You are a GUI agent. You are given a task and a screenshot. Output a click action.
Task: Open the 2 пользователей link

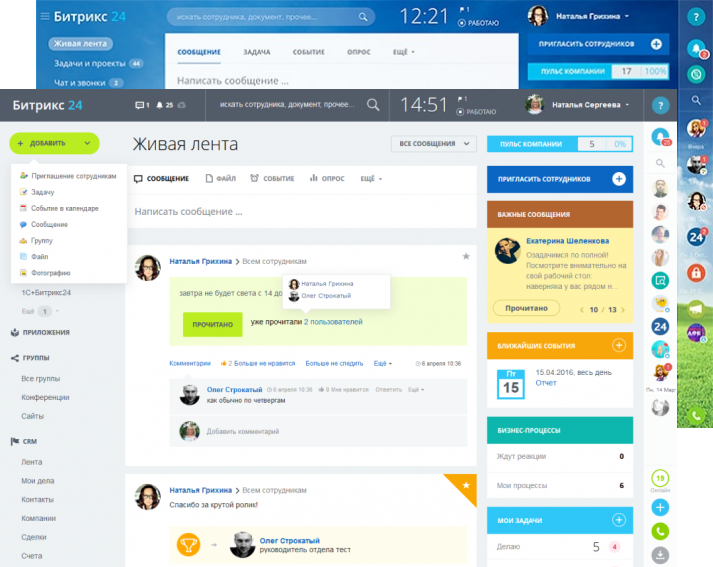pos(333,322)
